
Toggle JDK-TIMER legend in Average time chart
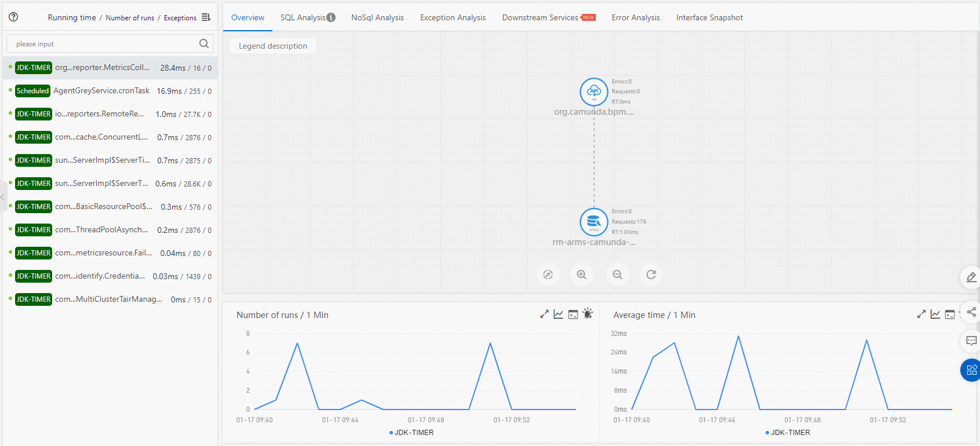click(x=788, y=433)
